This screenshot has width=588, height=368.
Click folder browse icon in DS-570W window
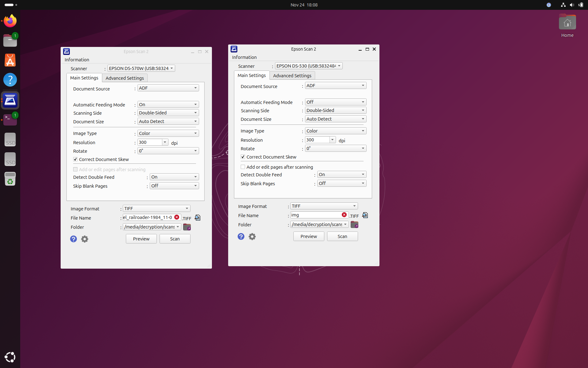click(x=187, y=227)
